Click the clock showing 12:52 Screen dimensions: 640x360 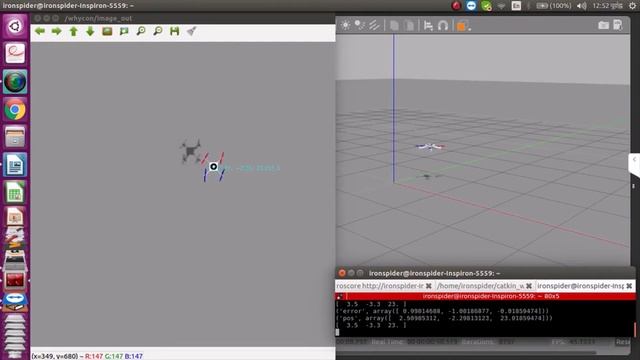click(x=607, y=6)
